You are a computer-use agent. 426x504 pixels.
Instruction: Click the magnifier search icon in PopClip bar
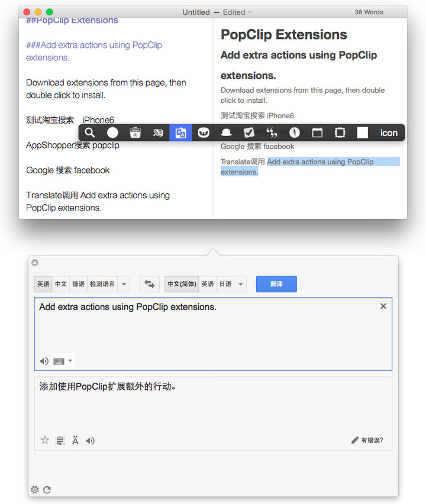coord(90,133)
